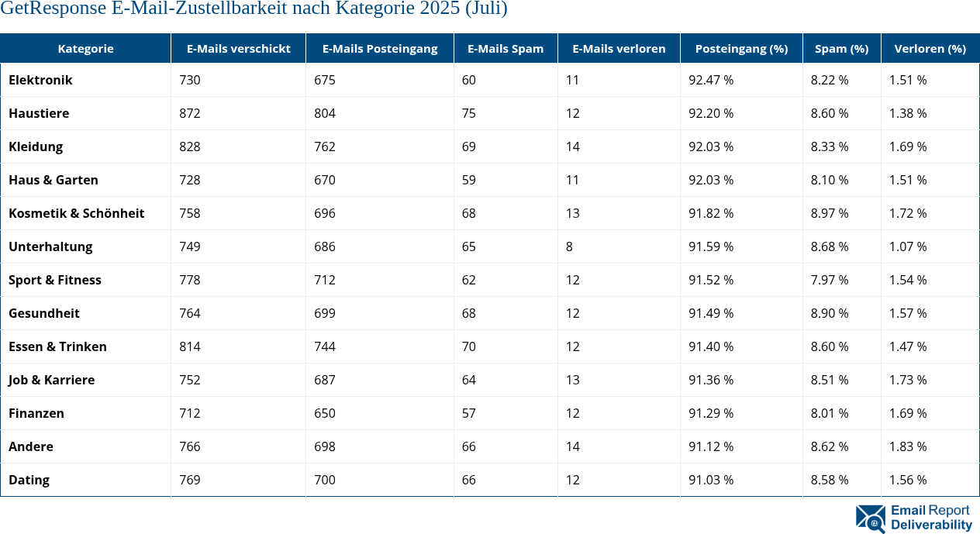
Task: Click the 91.29 % inbox rate value
Action: [711, 413]
